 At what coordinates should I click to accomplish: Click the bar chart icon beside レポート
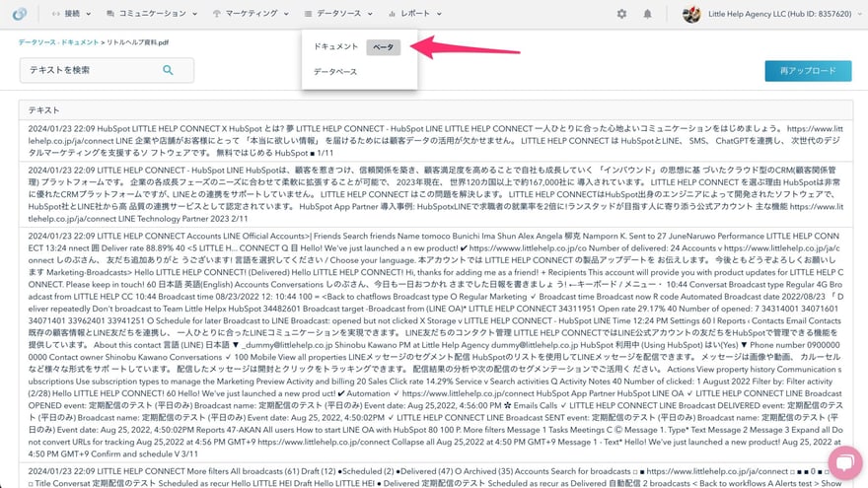coord(392,14)
